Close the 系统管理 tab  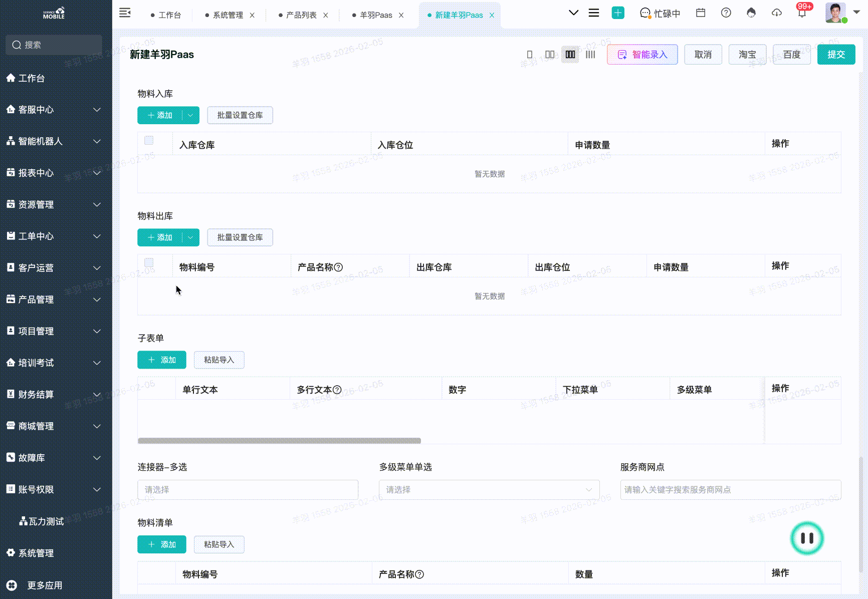click(x=252, y=16)
